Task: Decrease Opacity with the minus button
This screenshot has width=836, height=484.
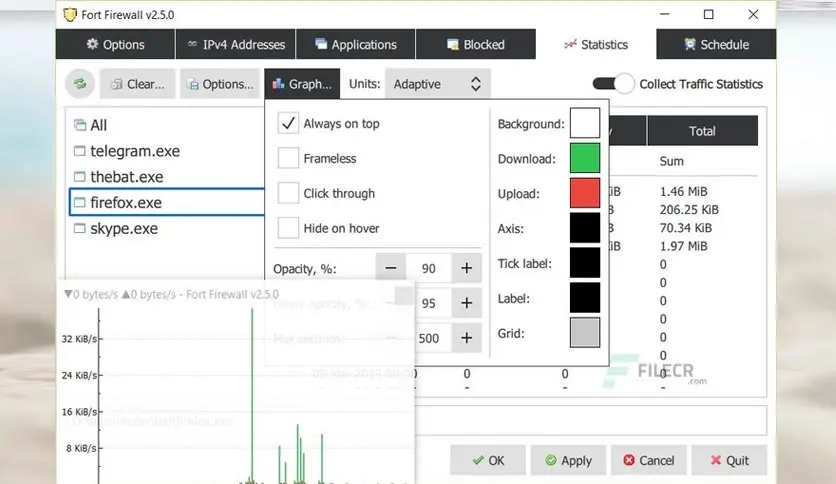Action: 391,268
